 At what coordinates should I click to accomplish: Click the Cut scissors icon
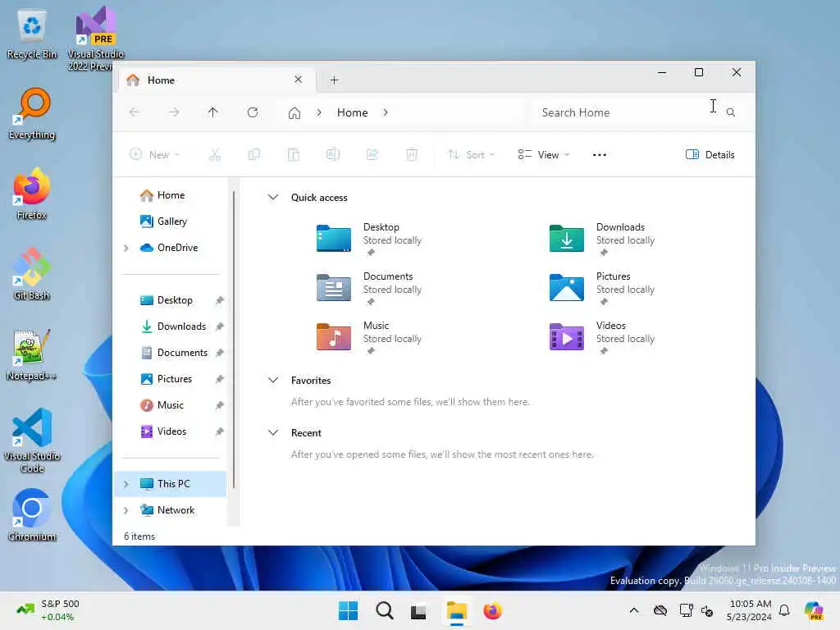tap(215, 155)
